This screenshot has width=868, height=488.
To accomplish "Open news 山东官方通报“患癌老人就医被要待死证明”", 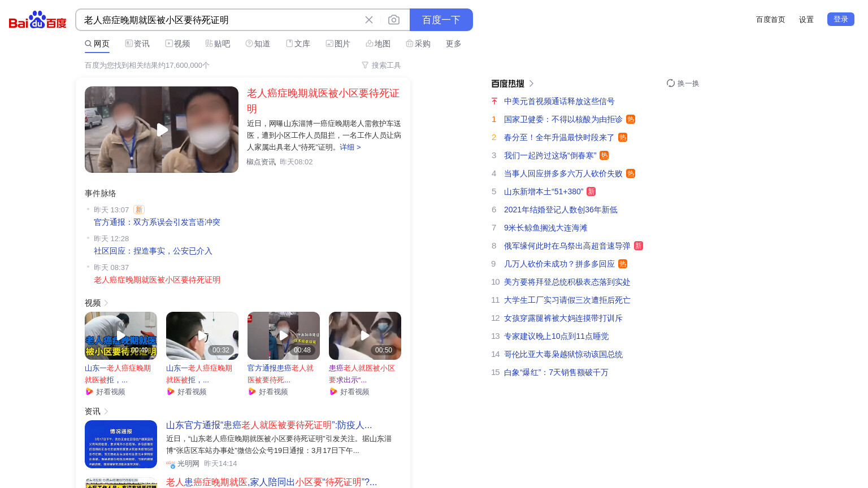I will point(269,425).
